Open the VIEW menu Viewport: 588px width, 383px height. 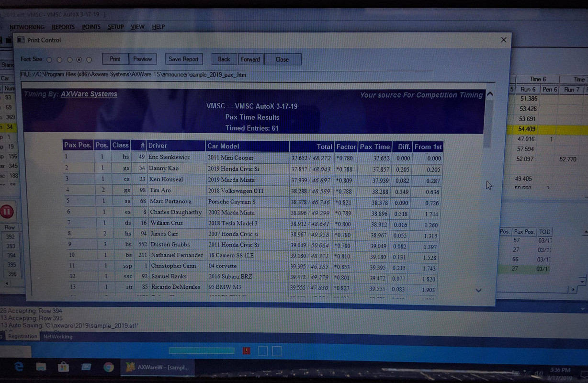[137, 27]
